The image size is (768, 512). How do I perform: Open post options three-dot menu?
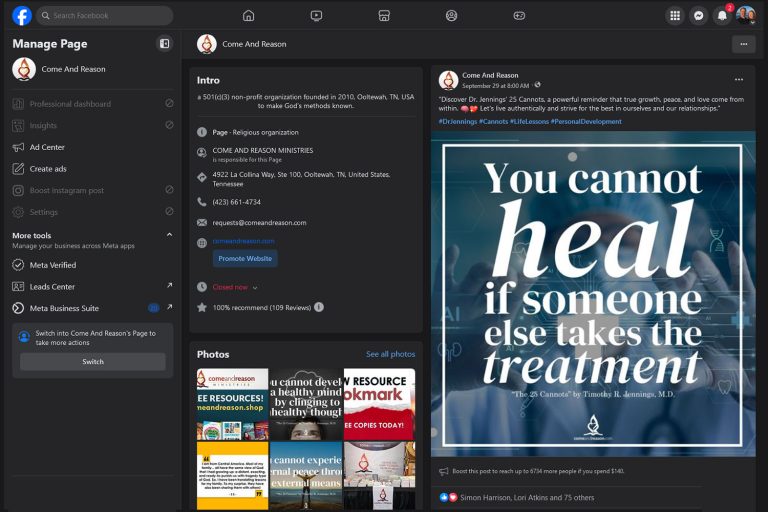point(739,80)
